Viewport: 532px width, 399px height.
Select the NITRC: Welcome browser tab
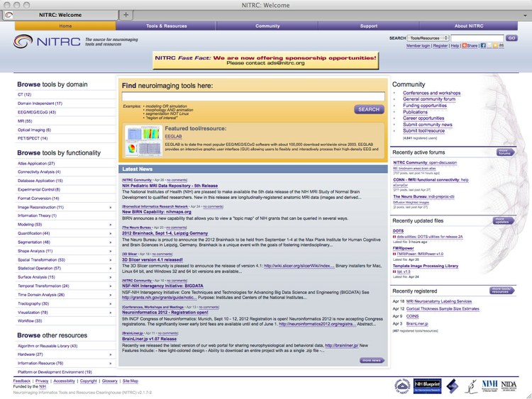(x=60, y=15)
